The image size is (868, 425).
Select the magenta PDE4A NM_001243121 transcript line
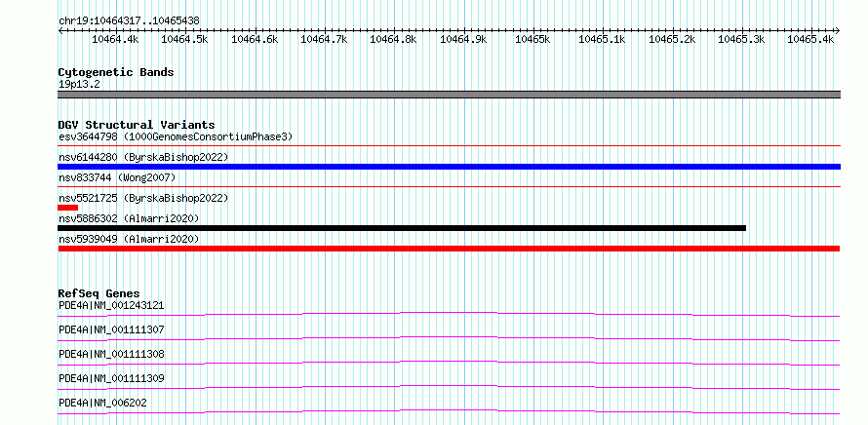(x=449, y=314)
